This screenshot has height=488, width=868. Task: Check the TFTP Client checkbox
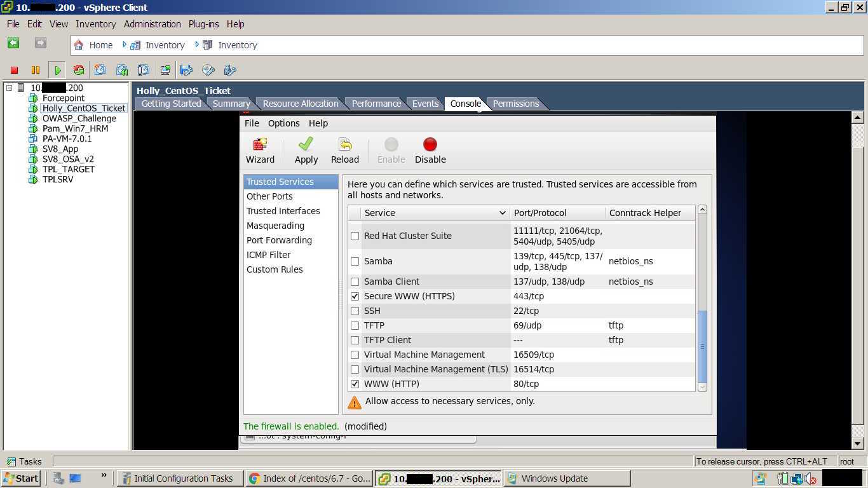(355, 340)
